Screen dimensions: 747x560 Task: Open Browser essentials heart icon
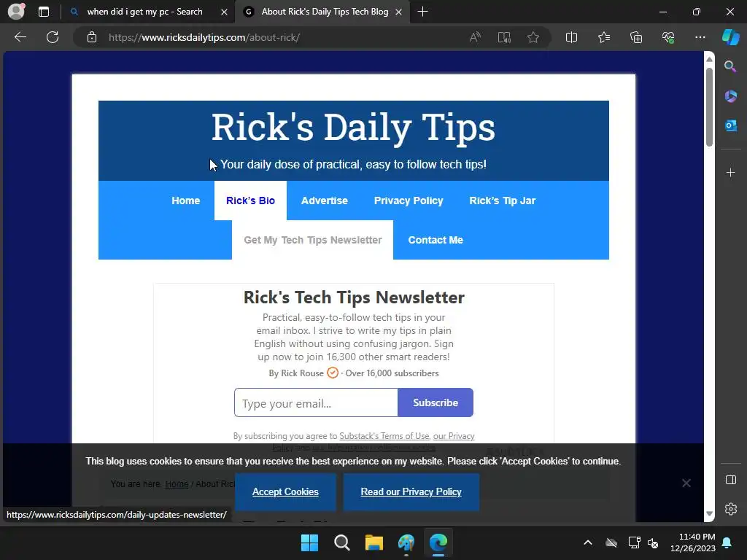668,37
